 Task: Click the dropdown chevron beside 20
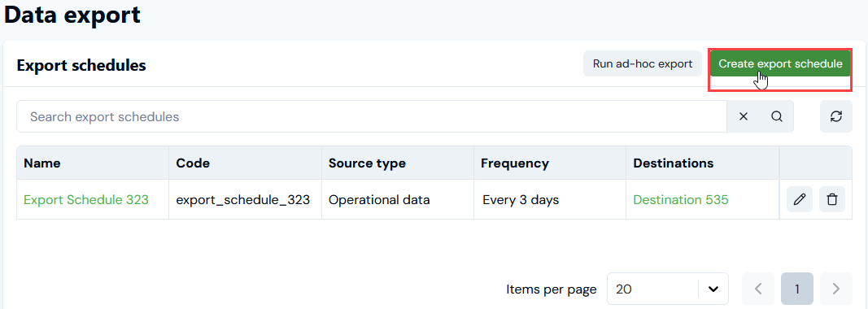click(713, 289)
